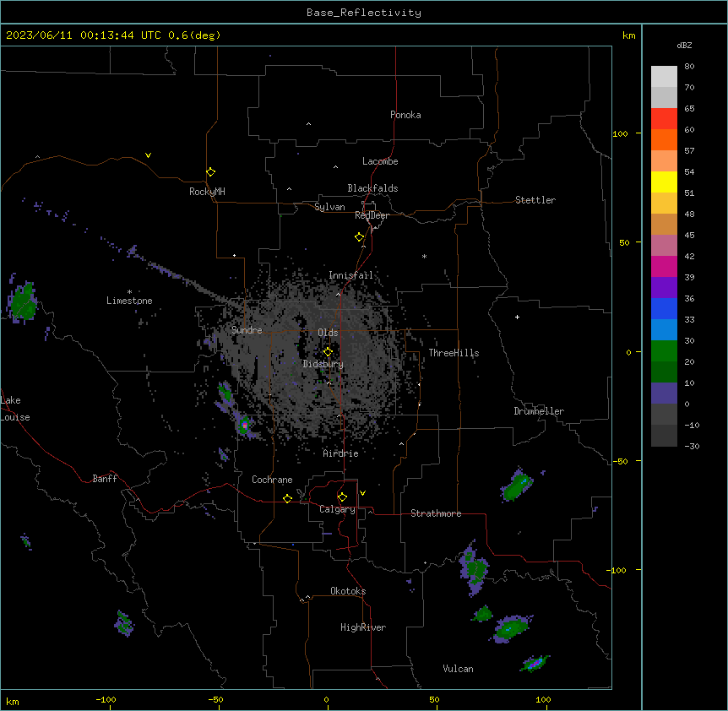Click the ThreeHills label
Viewport: 728px width, 711px height.
point(454,353)
